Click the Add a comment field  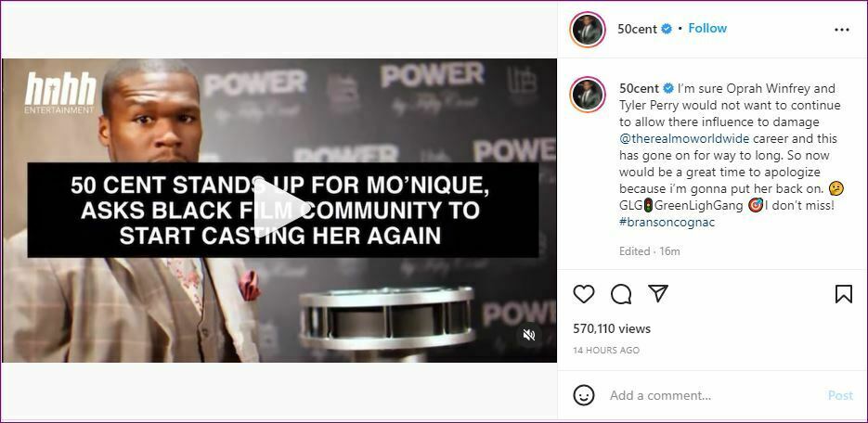click(x=714, y=395)
